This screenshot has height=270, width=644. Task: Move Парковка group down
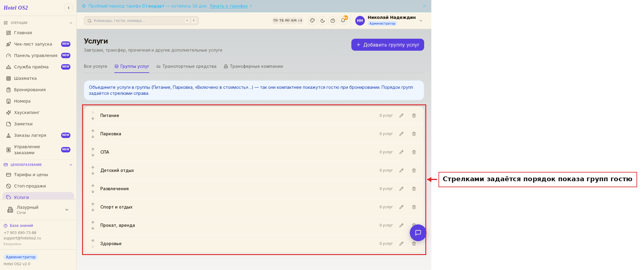coord(93,136)
